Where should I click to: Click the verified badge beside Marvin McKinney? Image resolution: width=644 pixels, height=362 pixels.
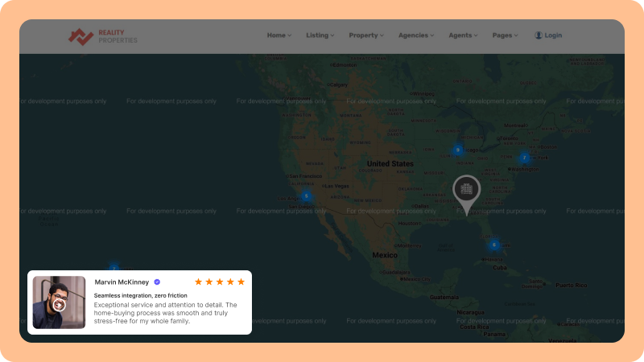pyautogui.click(x=157, y=282)
